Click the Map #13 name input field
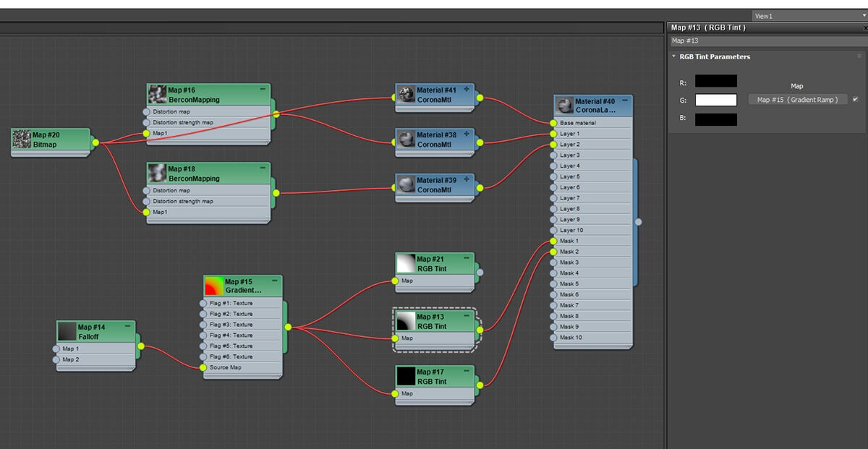This screenshot has width=868, height=449. click(x=767, y=41)
